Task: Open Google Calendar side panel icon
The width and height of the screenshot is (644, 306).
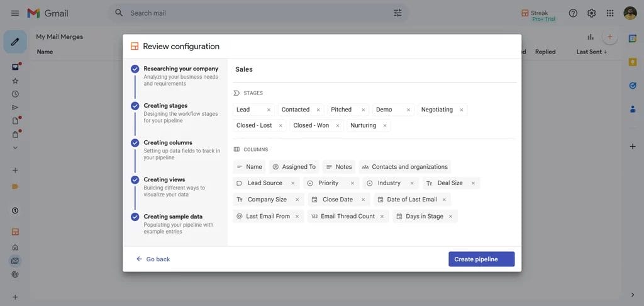Action: 633,38
